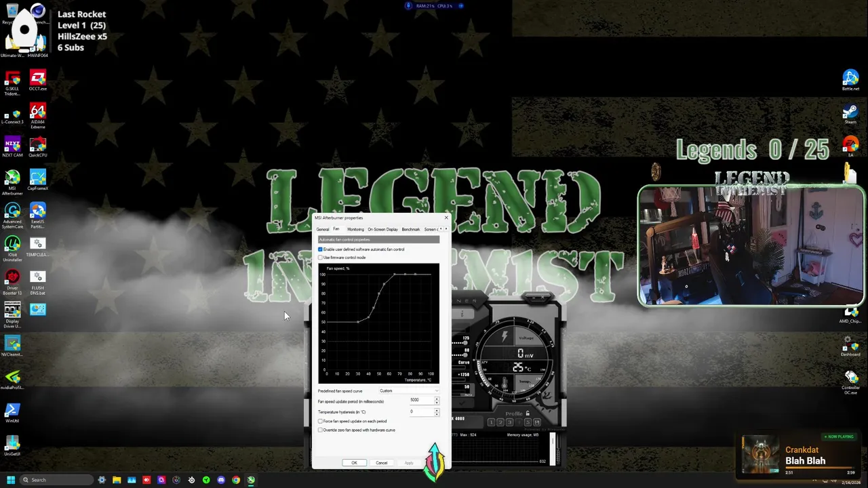This screenshot has height=488, width=868.
Task: Click Cancel in the properties dialog
Action: [382, 463]
